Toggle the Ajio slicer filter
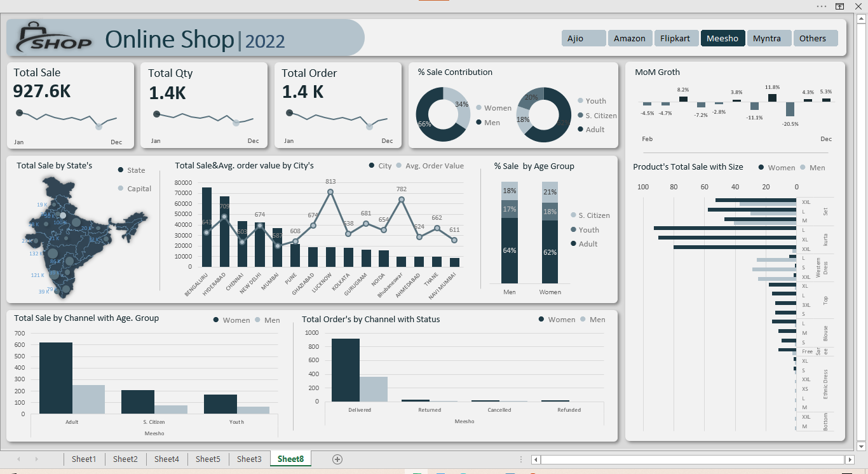The height and width of the screenshot is (474, 868). pyautogui.click(x=583, y=38)
